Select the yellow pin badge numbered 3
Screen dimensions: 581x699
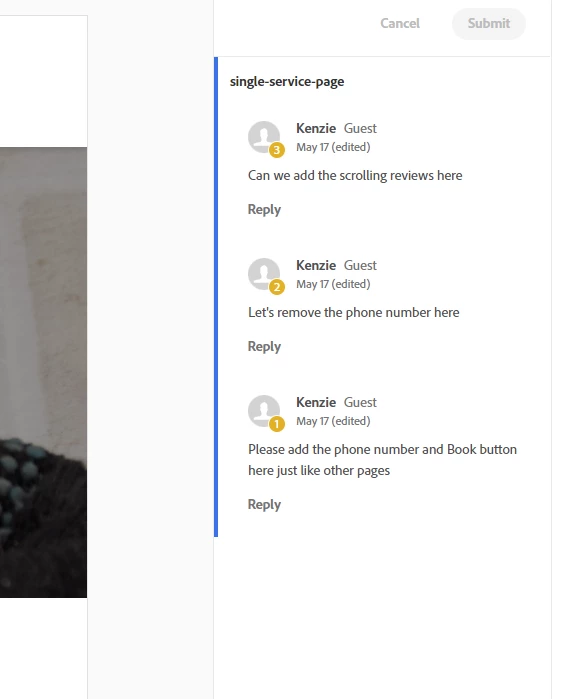276,150
